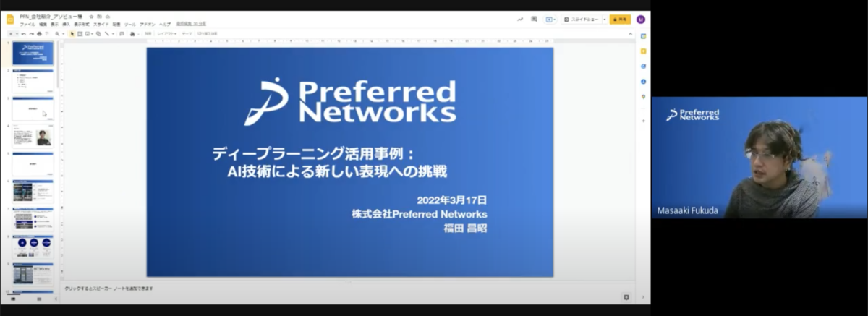Start the slideshow button
The height and width of the screenshot is (316, 868).
click(x=582, y=20)
